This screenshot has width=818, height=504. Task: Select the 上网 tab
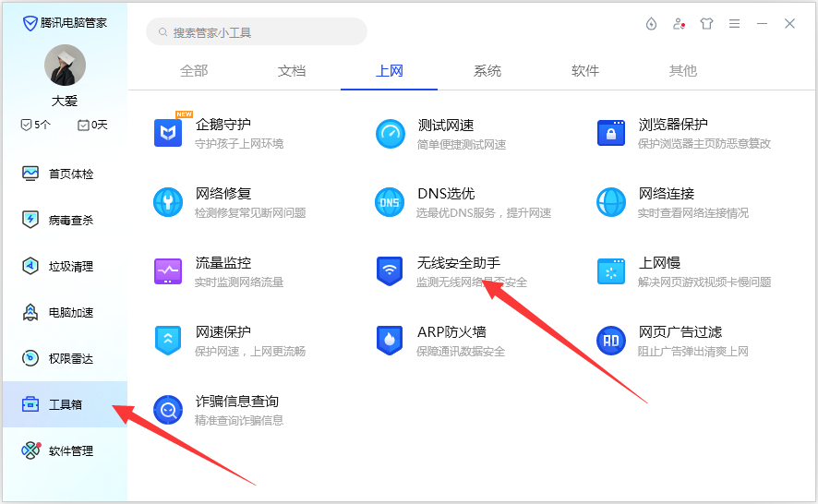390,71
